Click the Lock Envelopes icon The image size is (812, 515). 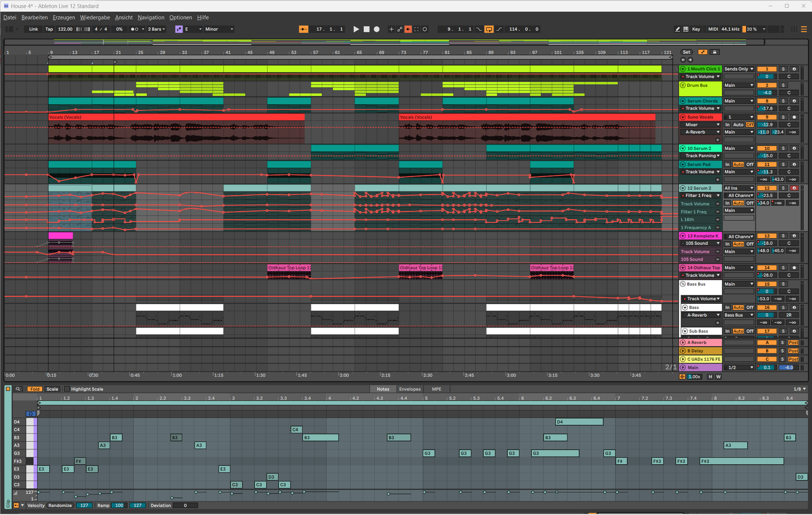click(x=715, y=52)
